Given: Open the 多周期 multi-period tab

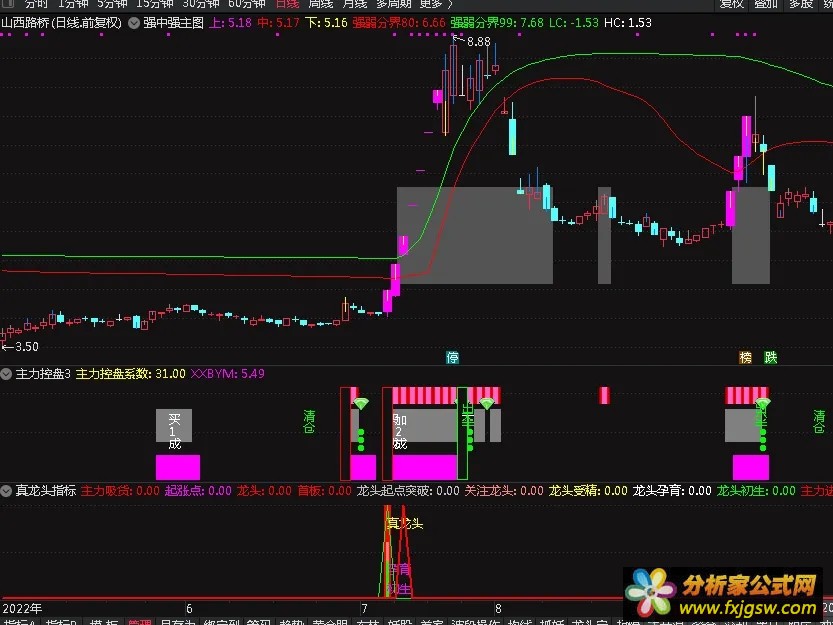Looking at the screenshot, I should (394, 4).
